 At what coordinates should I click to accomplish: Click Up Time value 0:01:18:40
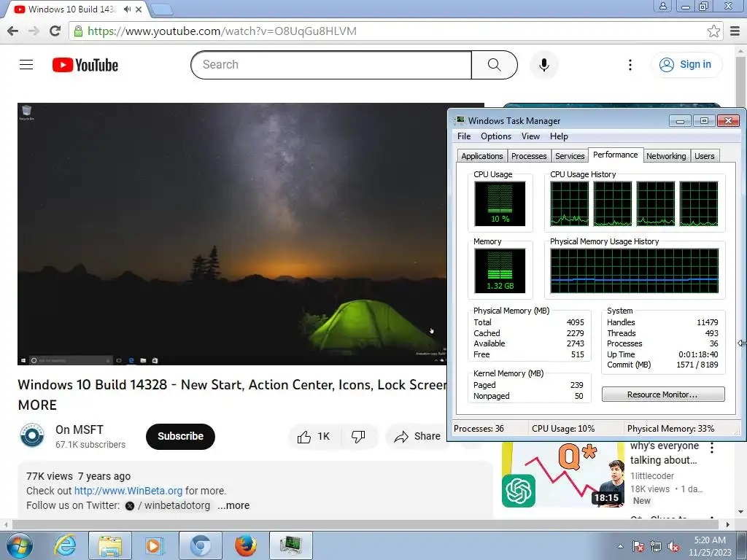click(698, 354)
